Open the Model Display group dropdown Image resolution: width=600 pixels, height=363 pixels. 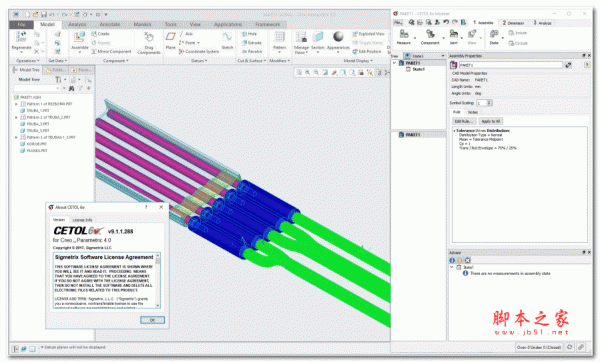pyautogui.click(x=358, y=60)
